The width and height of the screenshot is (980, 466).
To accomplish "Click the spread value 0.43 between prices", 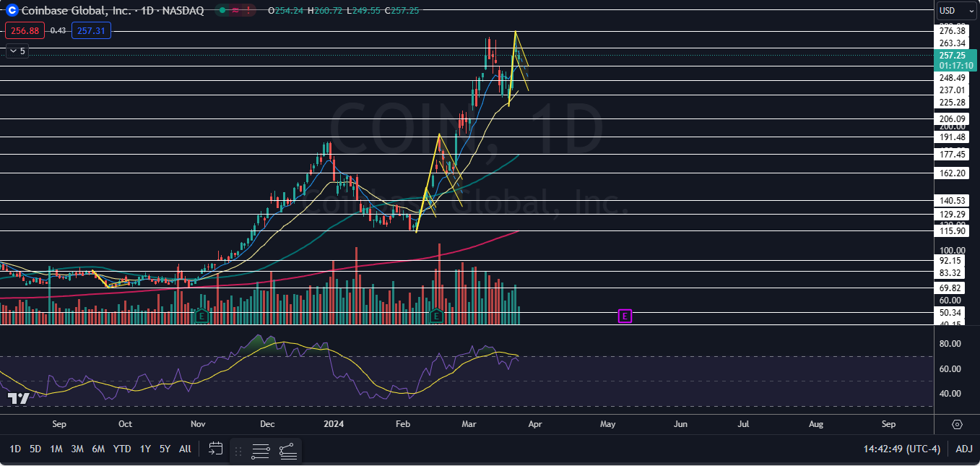I will pyautogui.click(x=58, y=30).
